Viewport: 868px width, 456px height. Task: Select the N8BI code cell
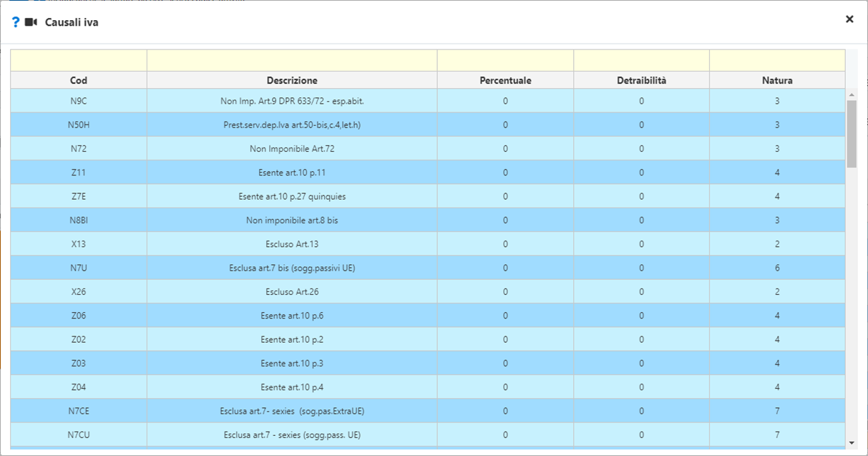coord(79,220)
